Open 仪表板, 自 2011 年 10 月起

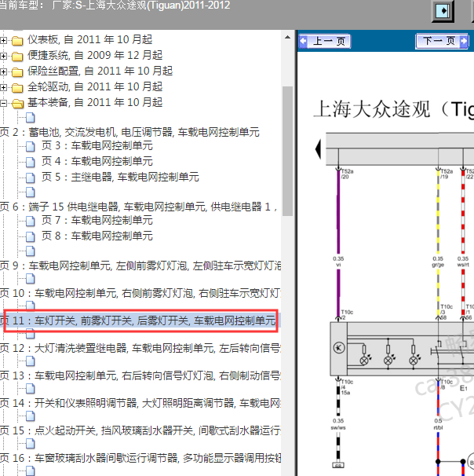(89, 40)
